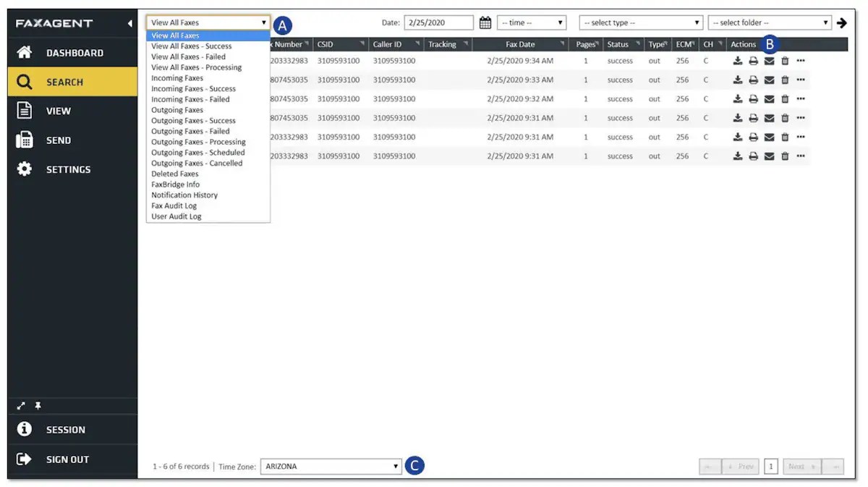The width and height of the screenshot is (868, 487).
Task: Click the Next page button
Action: click(x=801, y=467)
